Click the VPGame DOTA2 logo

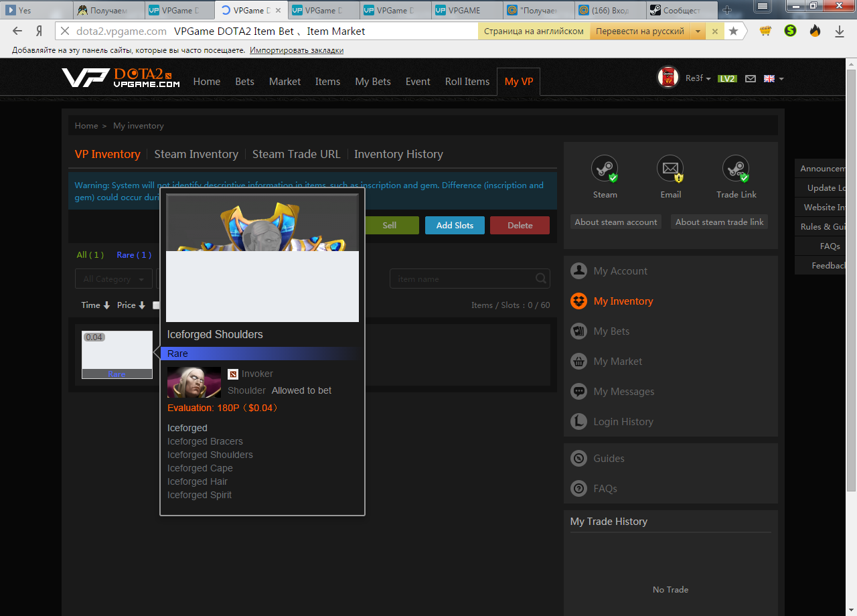point(121,78)
